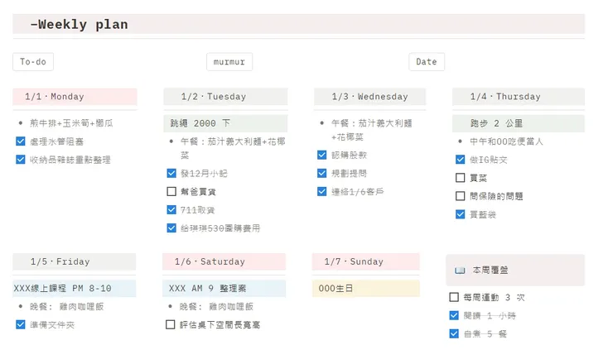Uncheck the 發12月小記 checkbox
The height and width of the screenshot is (364, 613).
pyautogui.click(x=171, y=173)
